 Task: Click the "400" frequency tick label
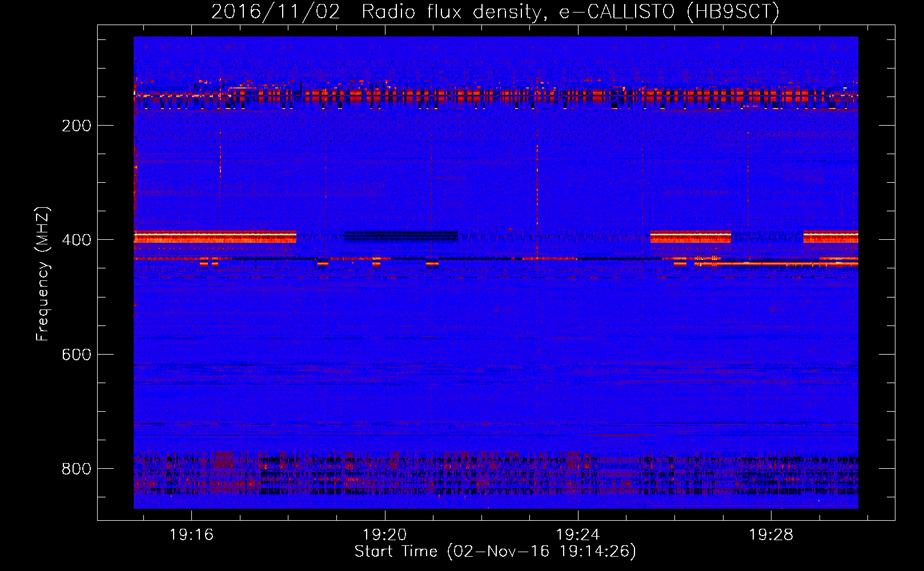[x=77, y=240]
